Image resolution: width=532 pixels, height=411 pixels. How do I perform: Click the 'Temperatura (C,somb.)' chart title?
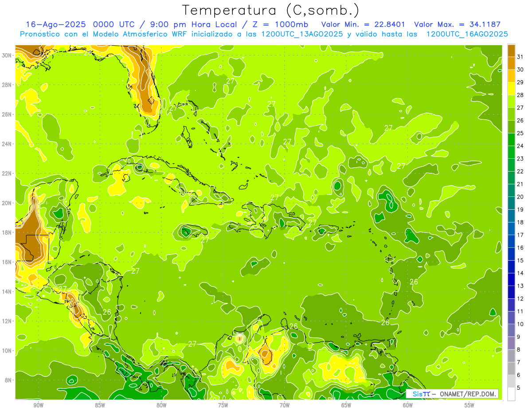271,10
